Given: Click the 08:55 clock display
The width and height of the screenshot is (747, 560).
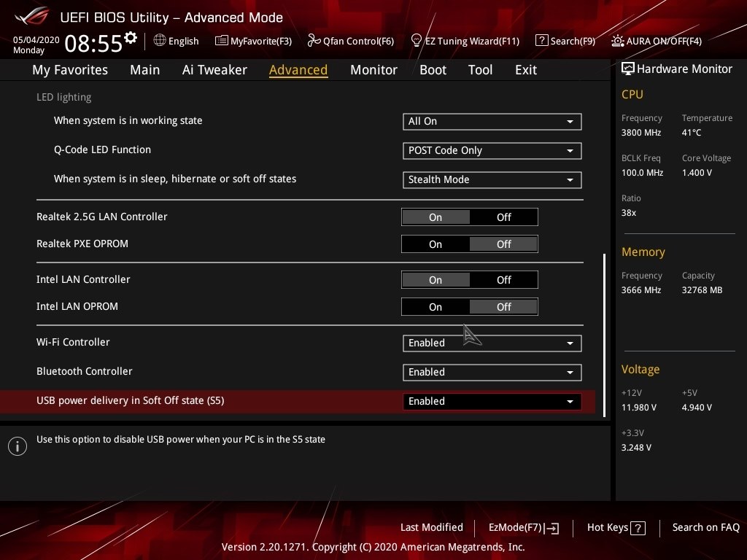Looking at the screenshot, I should 93,43.
